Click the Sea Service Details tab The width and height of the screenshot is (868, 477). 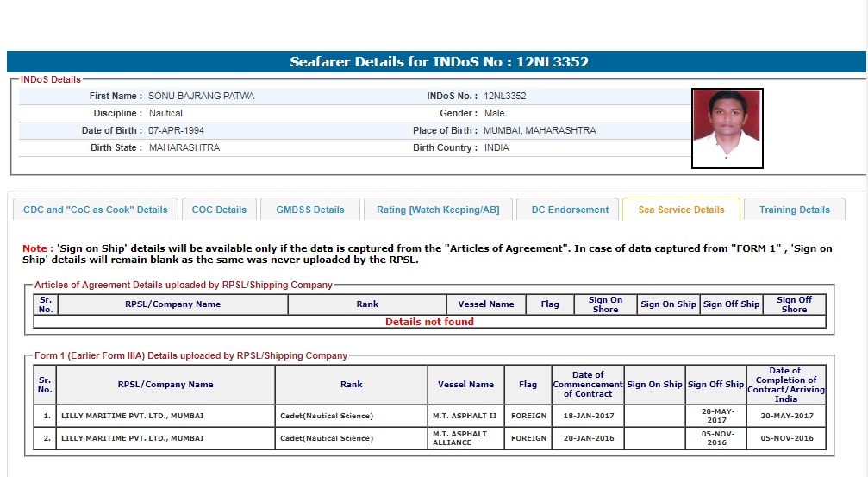pyautogui.click(x=681, y=210)
